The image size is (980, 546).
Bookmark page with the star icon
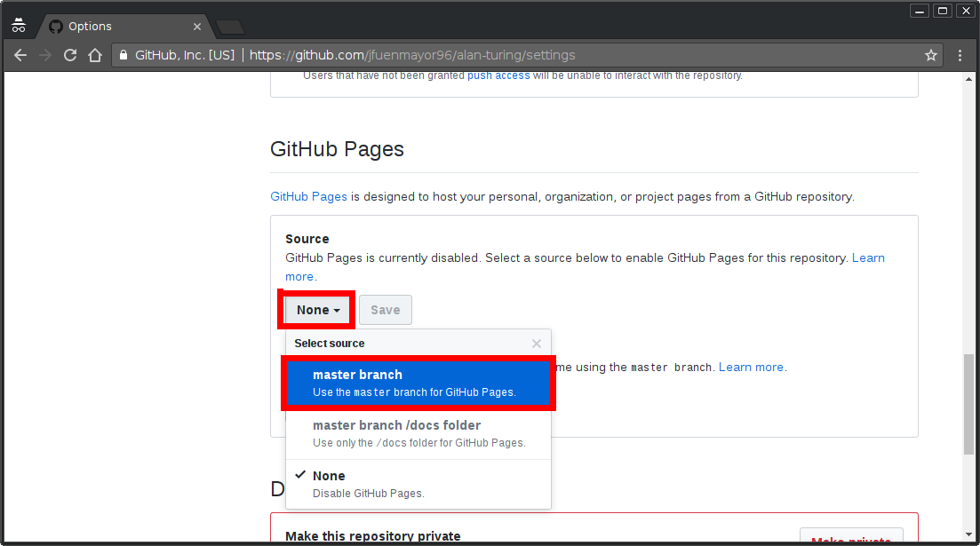point(931,55)
